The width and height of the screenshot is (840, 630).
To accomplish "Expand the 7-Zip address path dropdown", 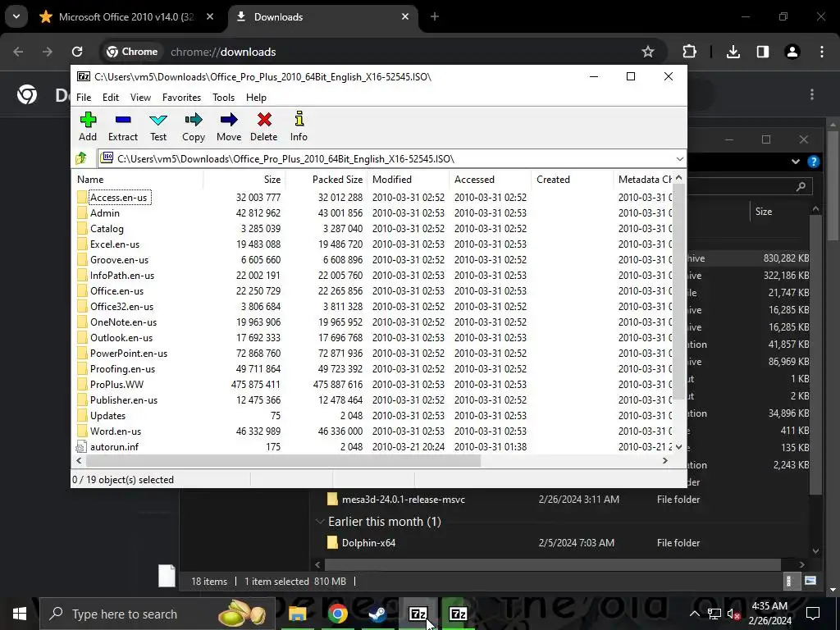I will coord(679,159).
